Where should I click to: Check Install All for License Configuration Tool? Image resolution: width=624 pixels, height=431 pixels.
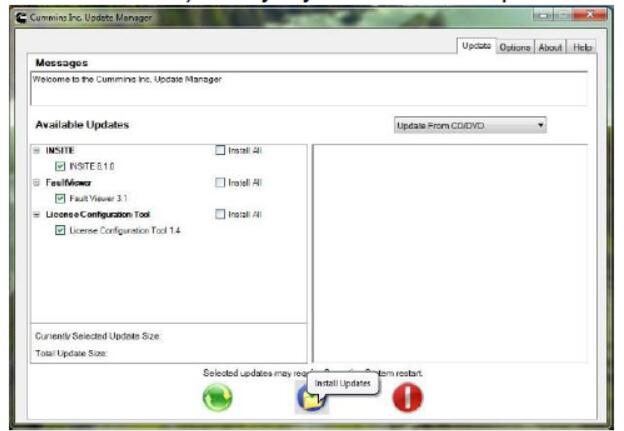(x=220, y=214)
